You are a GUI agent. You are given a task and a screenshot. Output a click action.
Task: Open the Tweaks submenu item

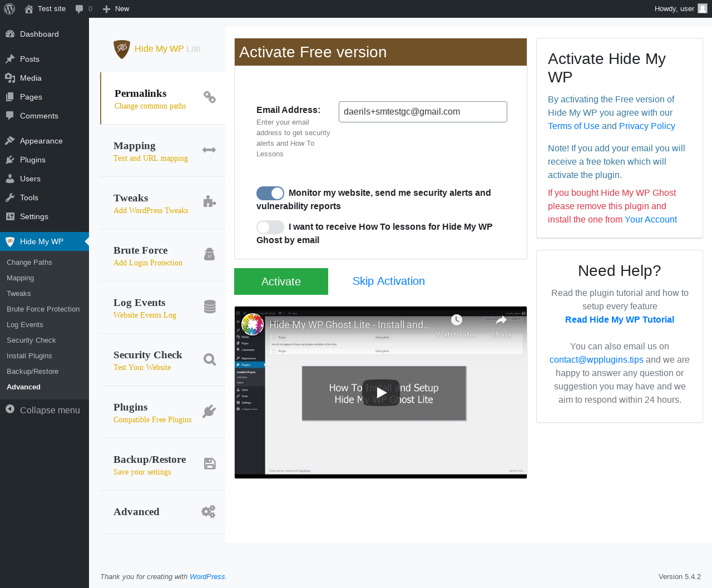pyautogui.click(x=19, y=294)
